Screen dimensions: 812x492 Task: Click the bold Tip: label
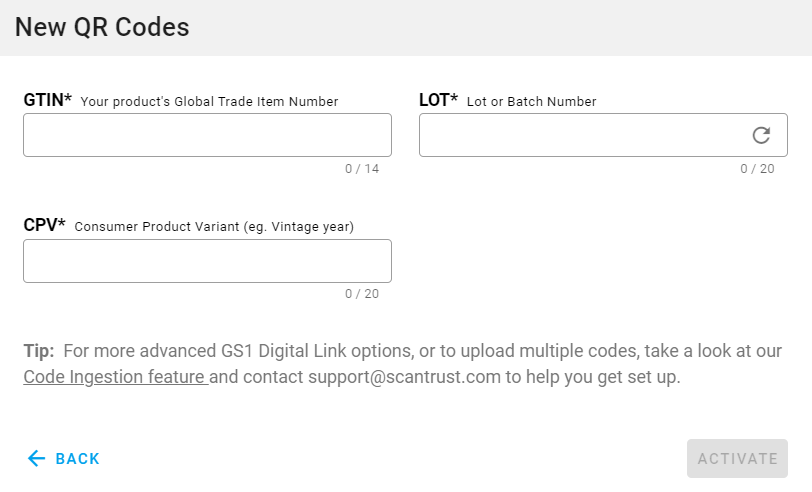point(39,351)
